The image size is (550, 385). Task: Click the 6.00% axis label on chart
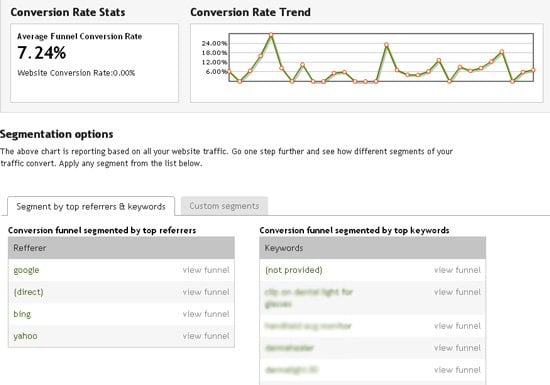pyautogui.click(x=216, y=72)
